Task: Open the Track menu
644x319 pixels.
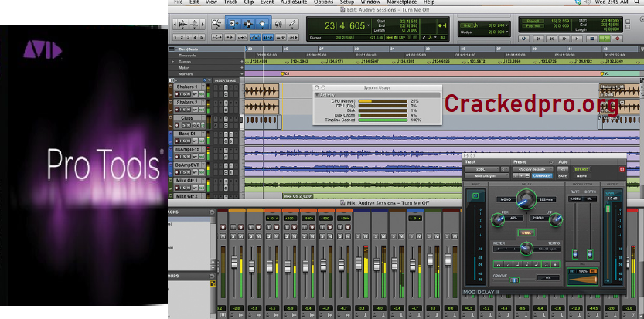Action: (x=230, y=2)
